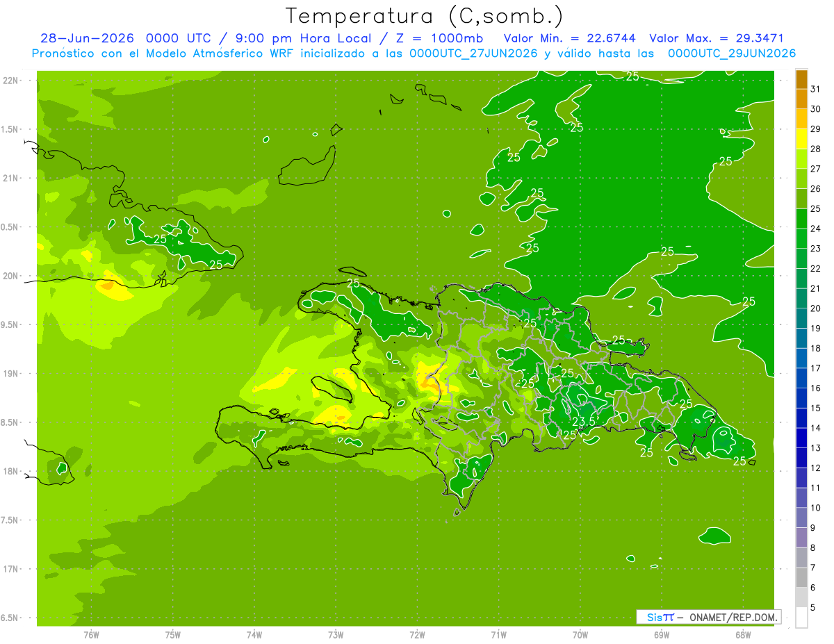Click the '76W' longitude label
Screen dimensions: 834x644
(91, 634)
